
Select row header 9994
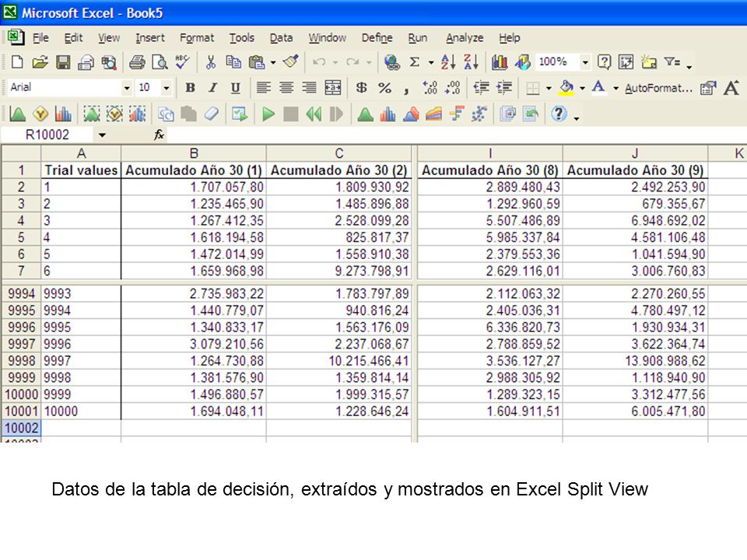22,294
